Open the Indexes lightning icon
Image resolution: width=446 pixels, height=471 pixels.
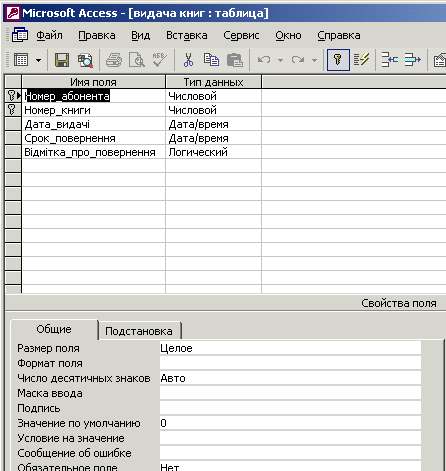pos(362,60)
